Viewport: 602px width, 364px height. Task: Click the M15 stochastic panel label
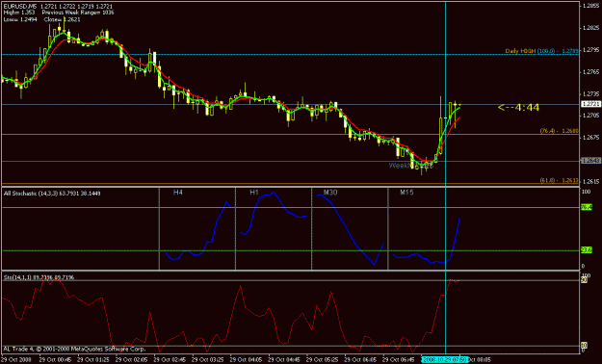[x=406, y=193]
